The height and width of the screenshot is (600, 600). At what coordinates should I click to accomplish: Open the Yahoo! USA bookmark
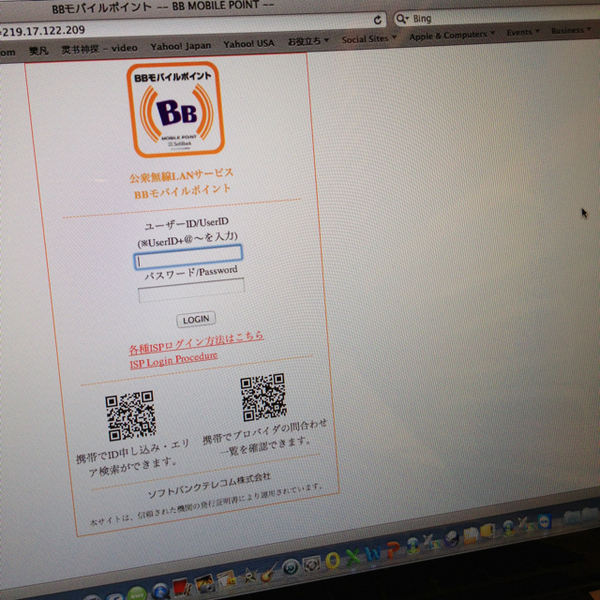tap(249, 44)
